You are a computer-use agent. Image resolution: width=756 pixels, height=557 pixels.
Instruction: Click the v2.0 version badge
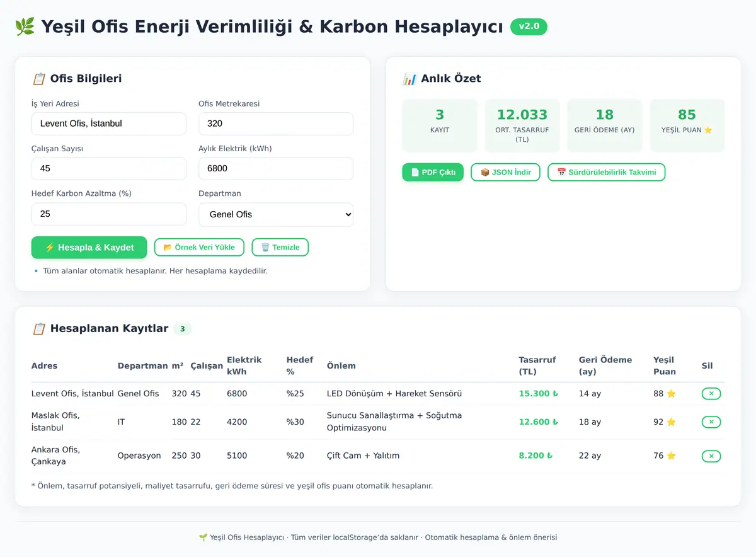click(529, 26)
